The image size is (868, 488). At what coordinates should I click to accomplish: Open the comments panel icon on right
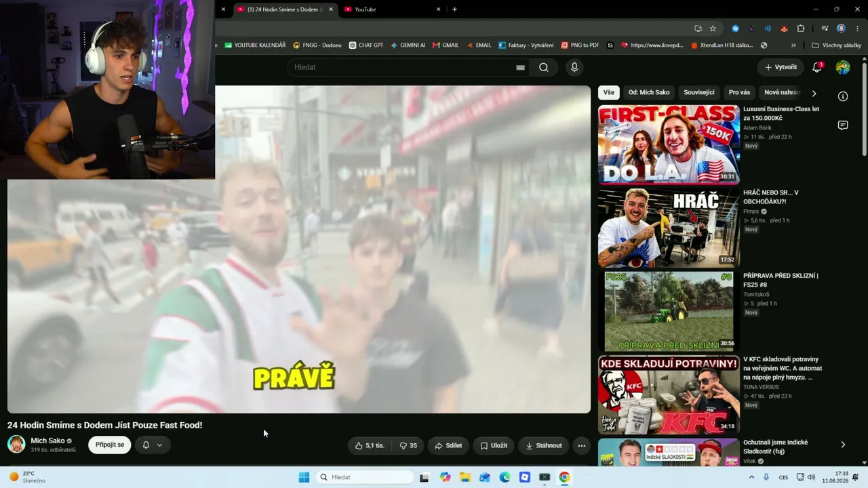[843, 125]
